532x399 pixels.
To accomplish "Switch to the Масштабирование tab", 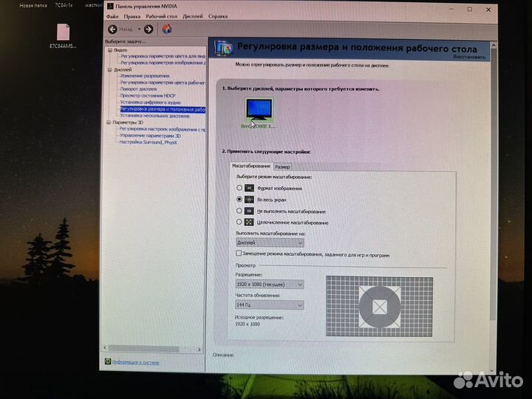I will click(x=251, y=166).
